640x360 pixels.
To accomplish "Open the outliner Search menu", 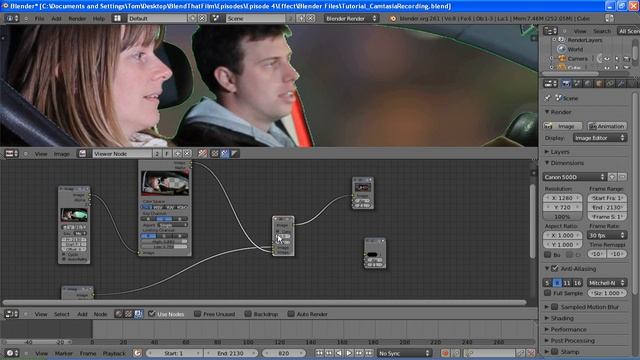I will click(x=602, y=31).
